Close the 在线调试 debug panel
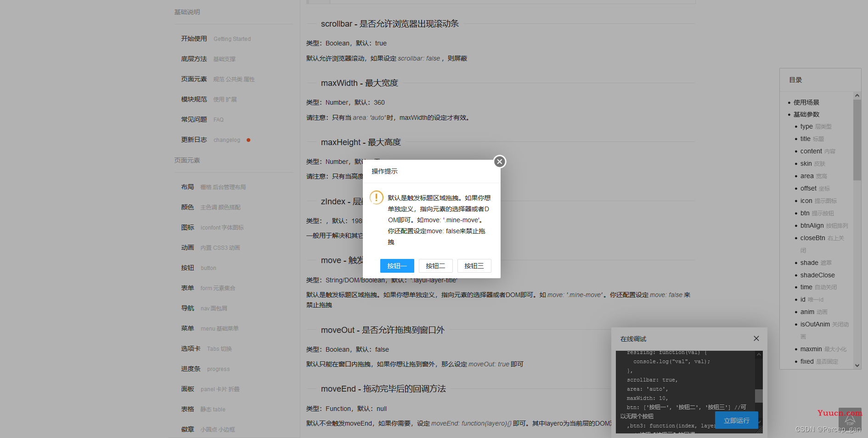The image size is (868, 438). (756, 338)
